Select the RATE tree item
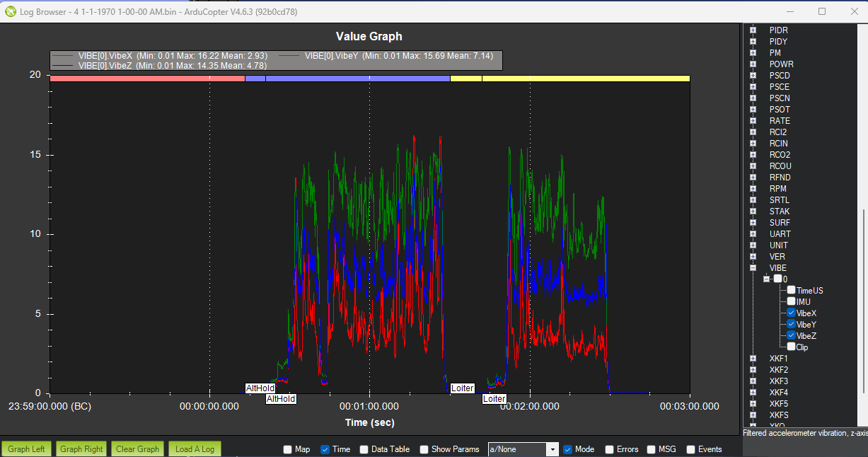This screenshot has height=457, width=868. coord(780,121)
